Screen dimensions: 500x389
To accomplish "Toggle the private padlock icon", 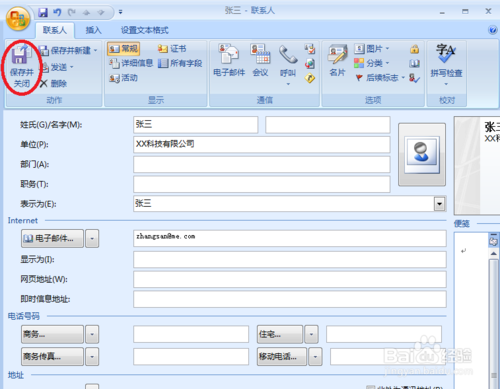I will point(415,49).
